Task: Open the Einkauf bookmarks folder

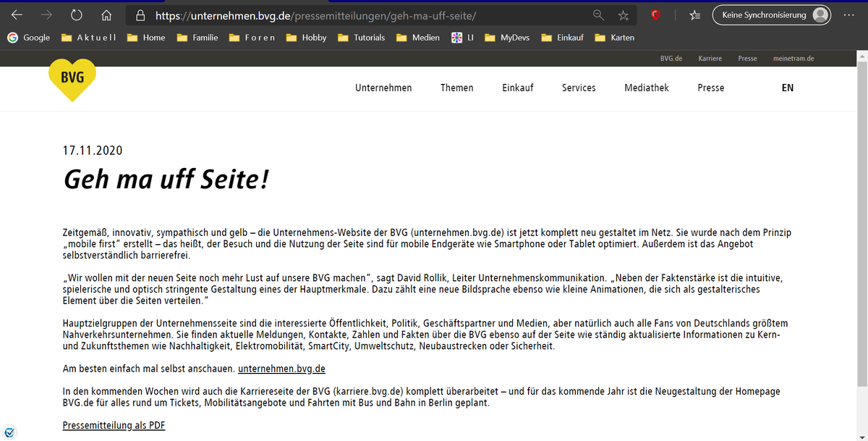Action: tap(563, 38)
